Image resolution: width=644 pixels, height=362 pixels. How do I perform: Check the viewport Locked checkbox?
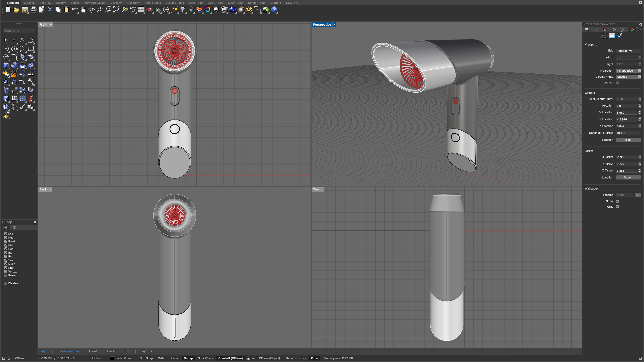pos(617,82)
